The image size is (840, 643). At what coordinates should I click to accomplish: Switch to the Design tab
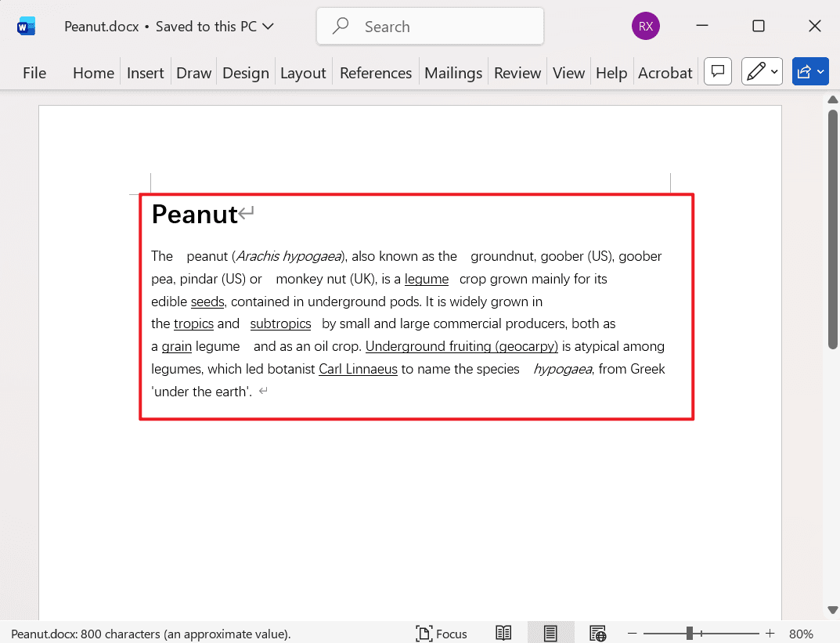click(x=245, y=73)
